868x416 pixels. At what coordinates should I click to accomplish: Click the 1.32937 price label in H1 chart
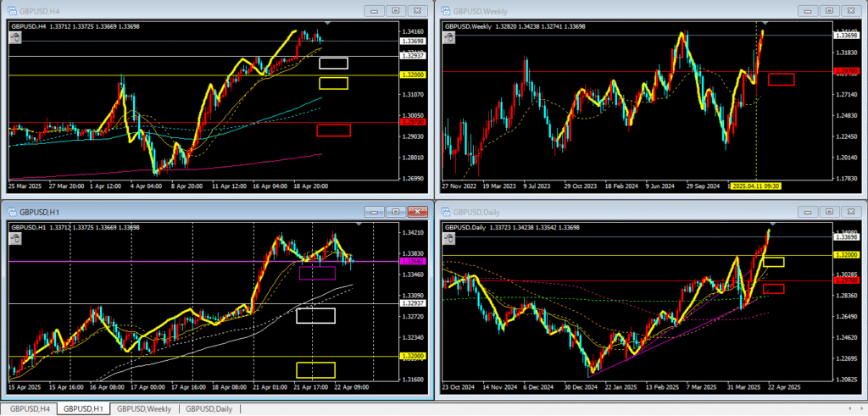point(415,303)
